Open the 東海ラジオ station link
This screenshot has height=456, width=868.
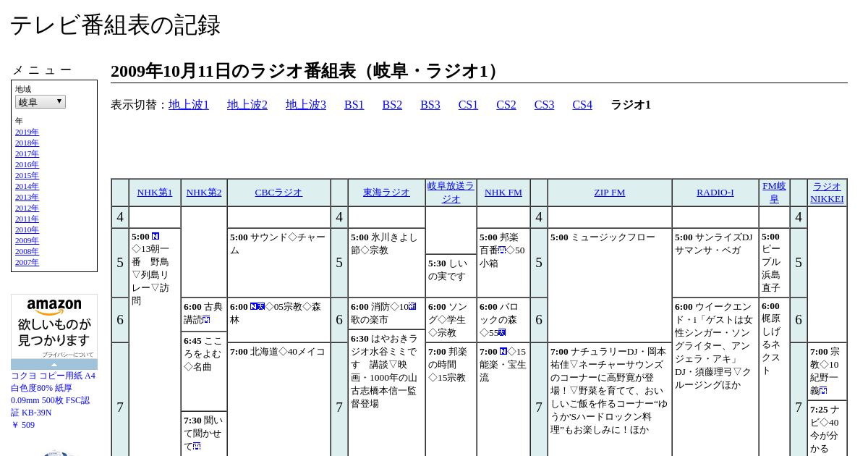(386, 193)
